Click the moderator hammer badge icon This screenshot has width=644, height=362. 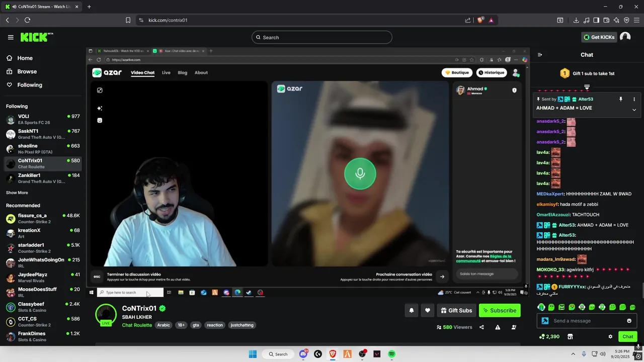pos(545,321)
